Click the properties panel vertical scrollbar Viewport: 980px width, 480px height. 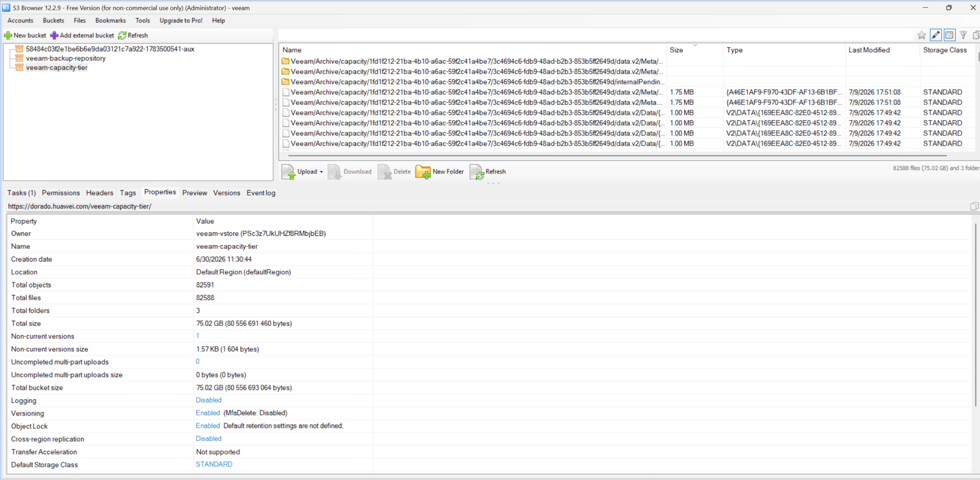[x=975, y=315]
